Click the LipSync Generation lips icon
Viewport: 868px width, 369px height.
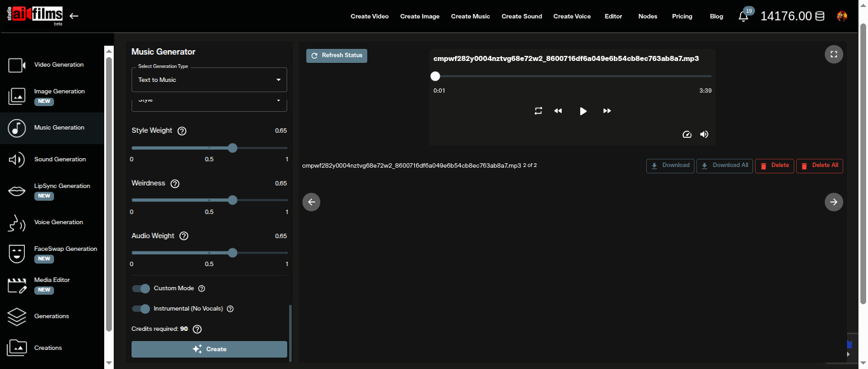(17, 191)
